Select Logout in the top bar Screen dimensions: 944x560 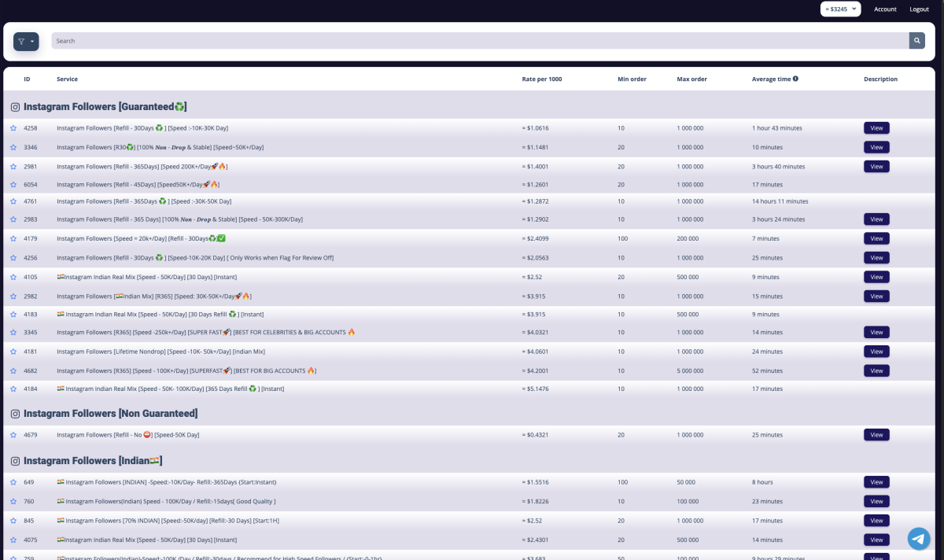[x=919, y=9]
